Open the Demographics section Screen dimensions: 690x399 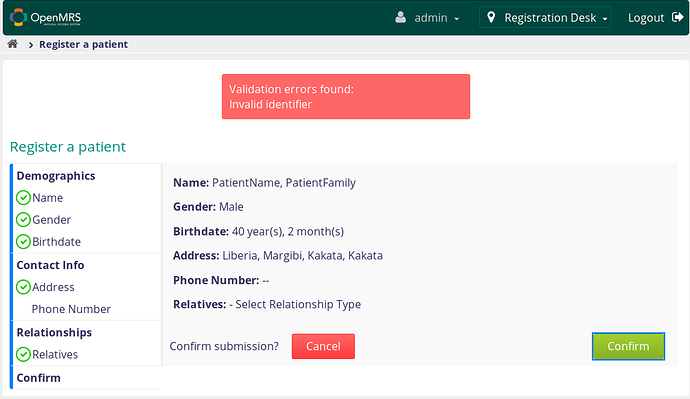(x=56, y=176)
